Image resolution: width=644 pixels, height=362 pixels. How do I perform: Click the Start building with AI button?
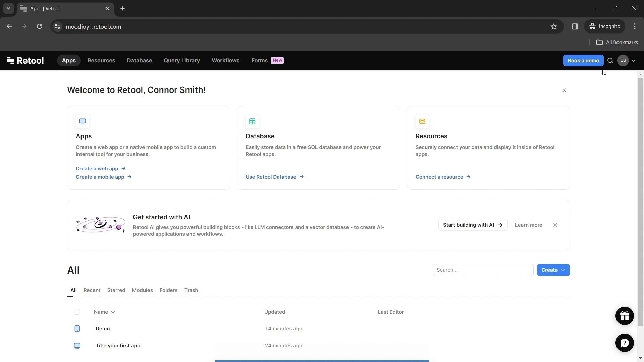click(473, 225)
